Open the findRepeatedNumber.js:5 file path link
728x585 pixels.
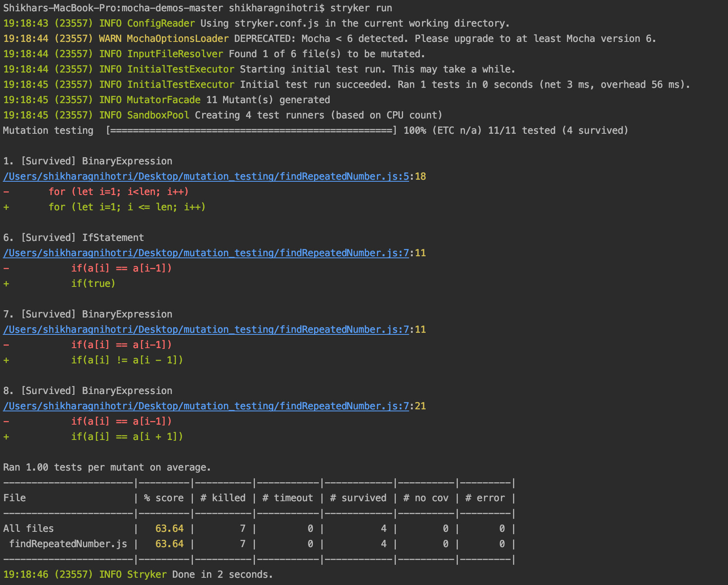(x=206, y=176)
